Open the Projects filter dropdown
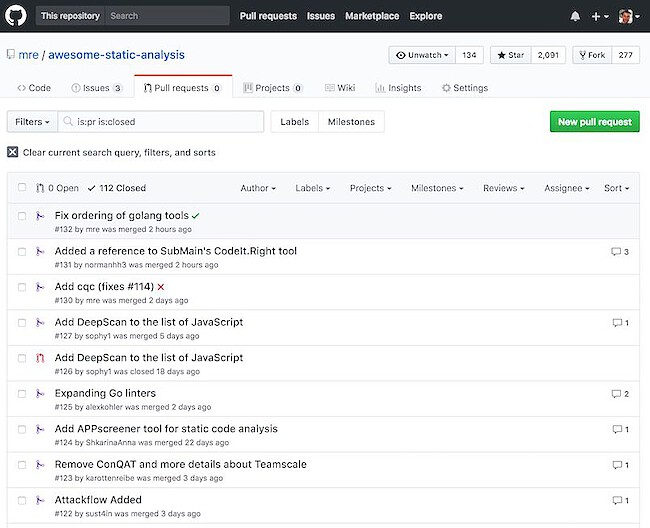The image size is (650, 528). [x=371, y=188]
